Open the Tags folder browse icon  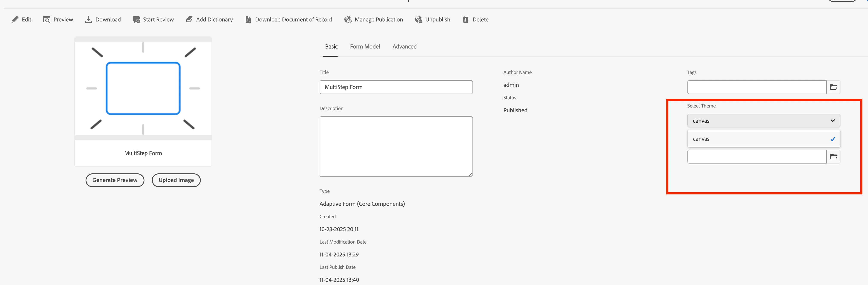click(833, 87)
